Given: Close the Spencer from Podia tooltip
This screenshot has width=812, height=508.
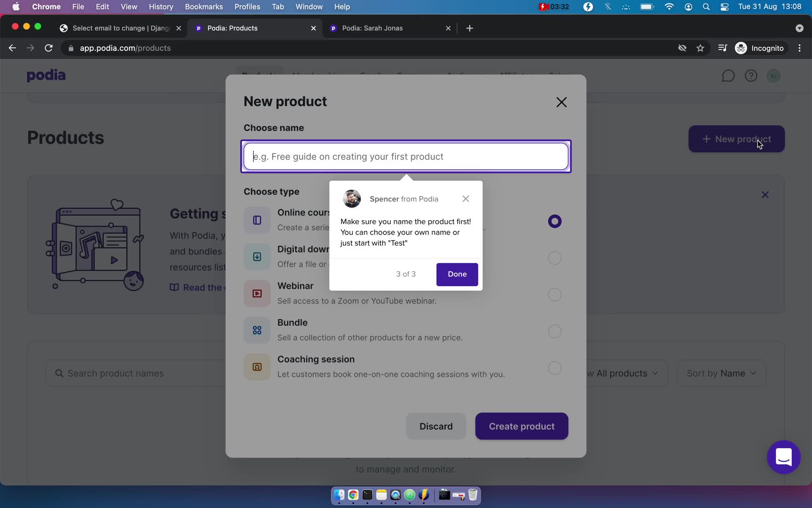Looking at the screenshot, I should pyautogui.click(x=466, y=199).
